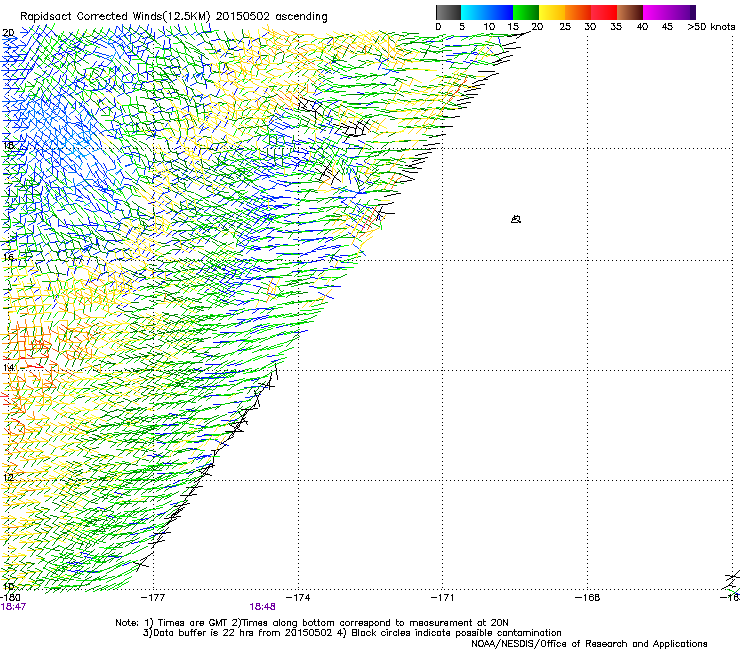This screenshot has width=740, height=650.
Task: Click '20150502 ascending' in the title
Action: coord(271,17)
